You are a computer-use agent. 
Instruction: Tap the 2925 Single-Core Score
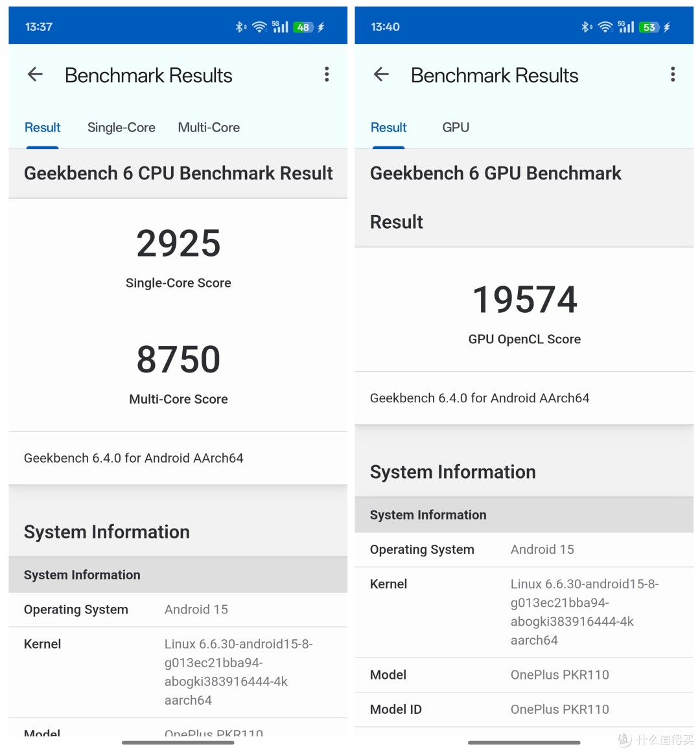click(x=178, y=244)
